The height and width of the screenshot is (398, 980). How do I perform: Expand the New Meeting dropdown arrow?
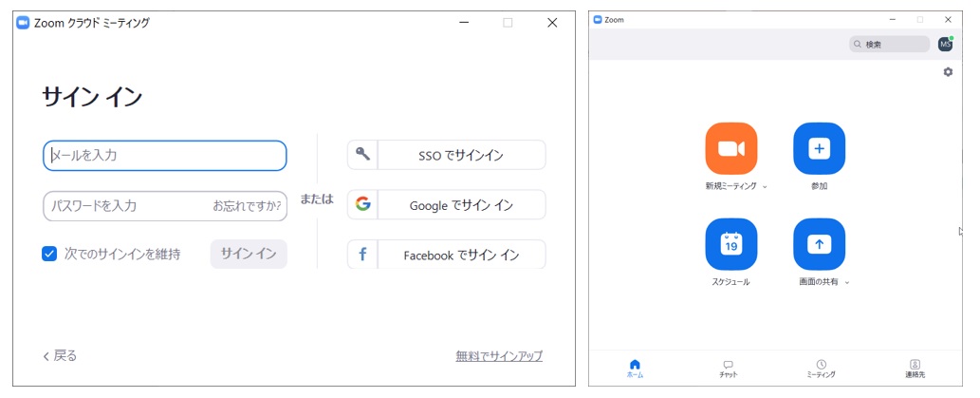click(x=765, y=187)
